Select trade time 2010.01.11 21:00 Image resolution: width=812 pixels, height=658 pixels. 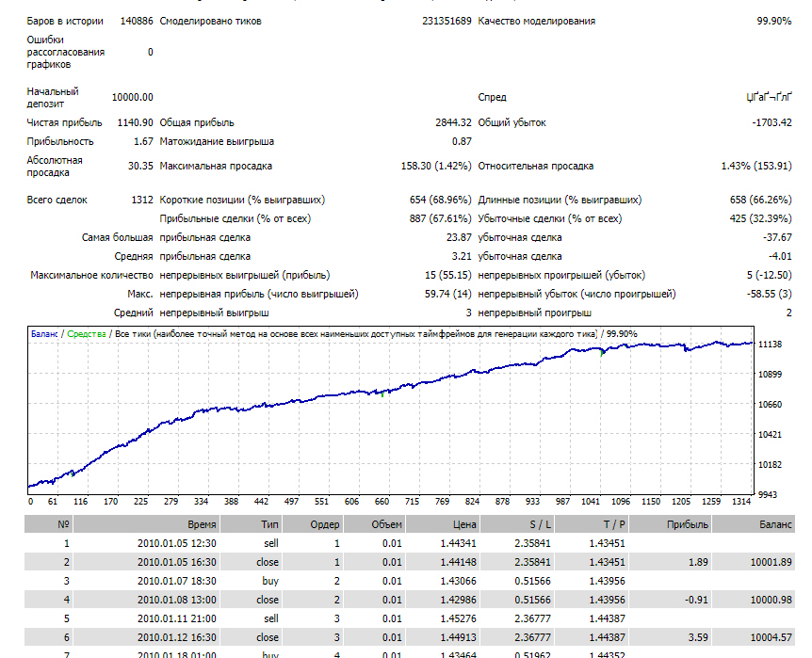[176, 618]
